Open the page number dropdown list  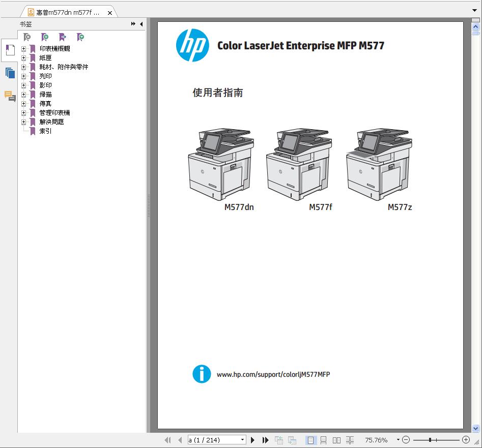(x=243, y=440)
